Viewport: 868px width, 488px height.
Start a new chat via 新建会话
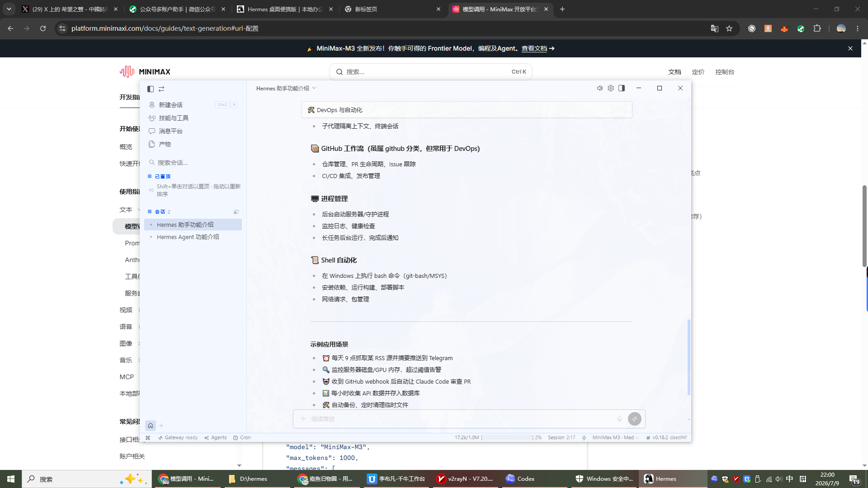click(193, 105)
